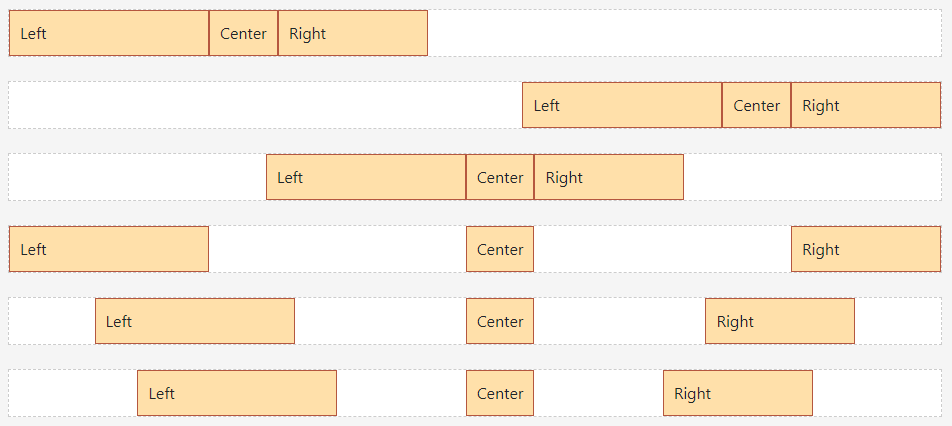Screen dimensions: 952x426
Task: Click the Right box in the space-around row
Action: coord(780,321)
